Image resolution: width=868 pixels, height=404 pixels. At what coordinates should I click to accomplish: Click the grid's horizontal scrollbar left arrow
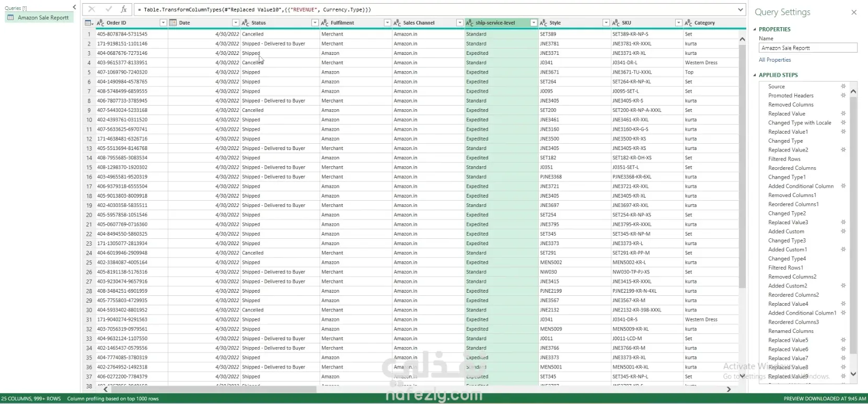pos(106,389)
